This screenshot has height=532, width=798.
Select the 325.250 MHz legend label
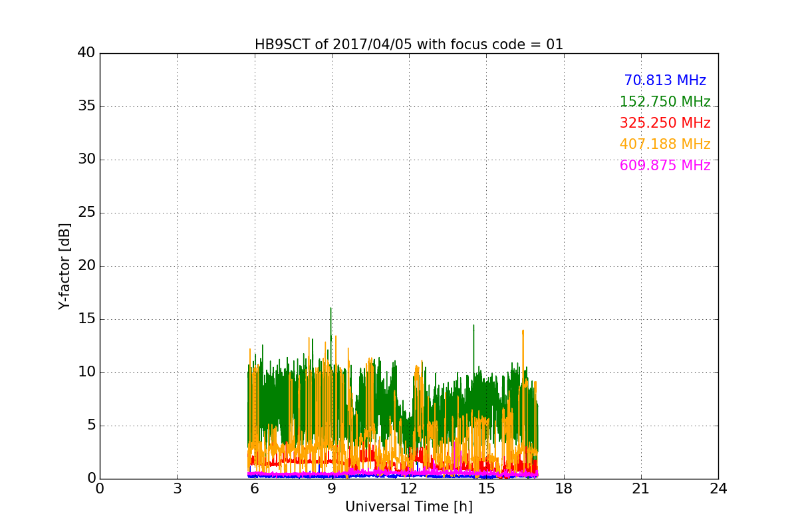click(x=665, y=123)
